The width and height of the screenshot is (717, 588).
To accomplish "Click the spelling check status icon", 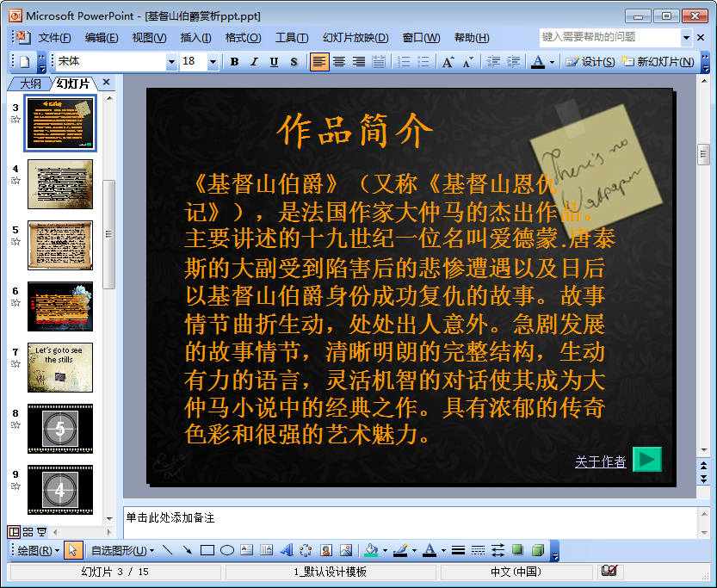I will [x=609, y=571].
